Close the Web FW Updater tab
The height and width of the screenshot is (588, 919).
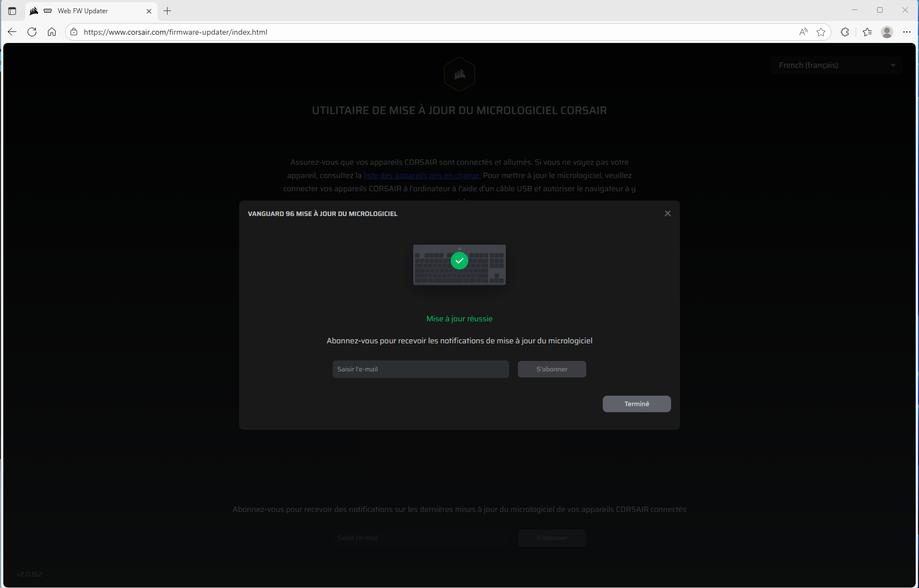[x=149, y=11]
